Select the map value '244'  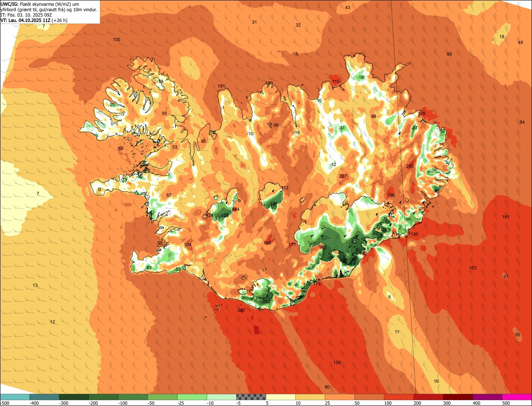[236, 210]
